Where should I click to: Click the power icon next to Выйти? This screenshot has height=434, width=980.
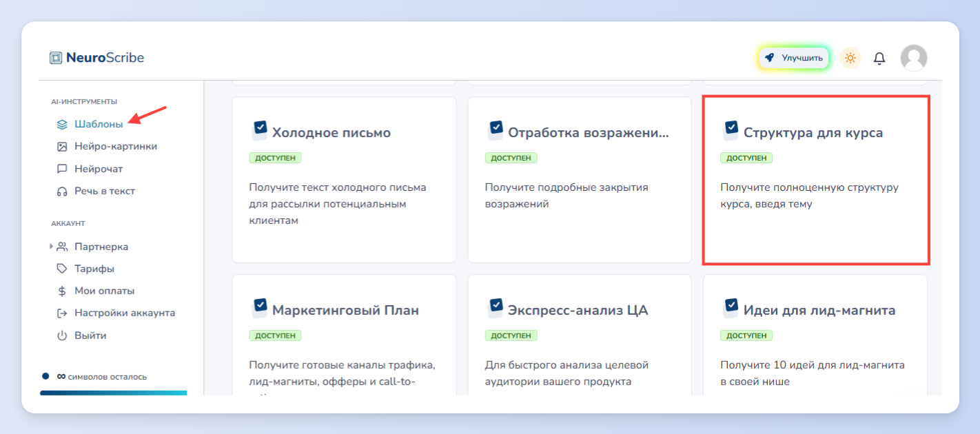pyautogui.click(x=62, y=335)
